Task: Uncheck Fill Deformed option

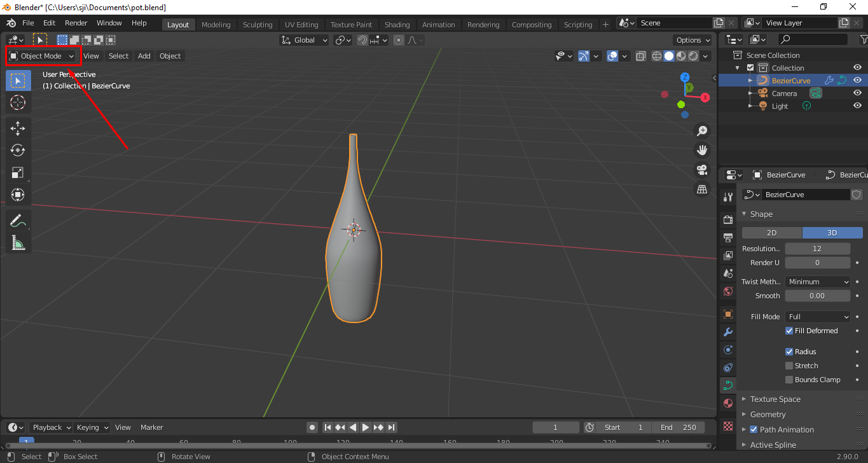Action: pos(789,330)
